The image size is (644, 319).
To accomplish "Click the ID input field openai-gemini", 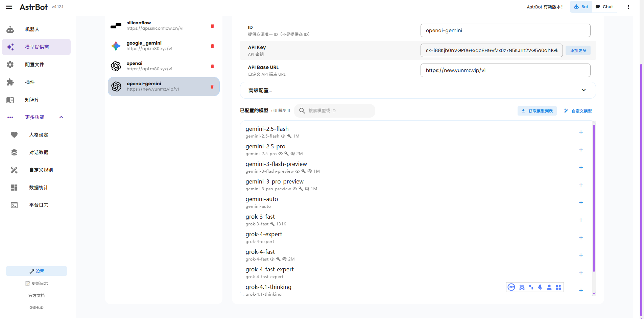I will [x=505, y=30].
